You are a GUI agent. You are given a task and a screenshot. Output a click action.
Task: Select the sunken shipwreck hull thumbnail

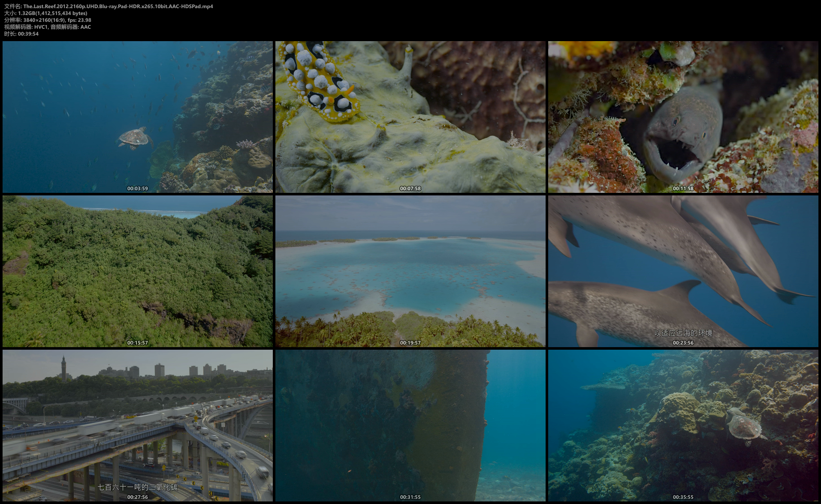pos(410,425)
